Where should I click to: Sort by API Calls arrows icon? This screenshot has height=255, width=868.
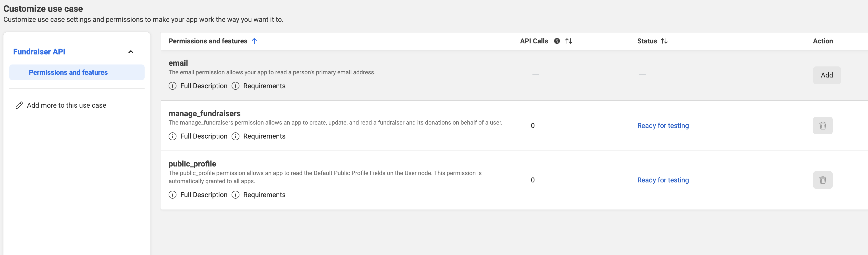click(x=569, y=41)
